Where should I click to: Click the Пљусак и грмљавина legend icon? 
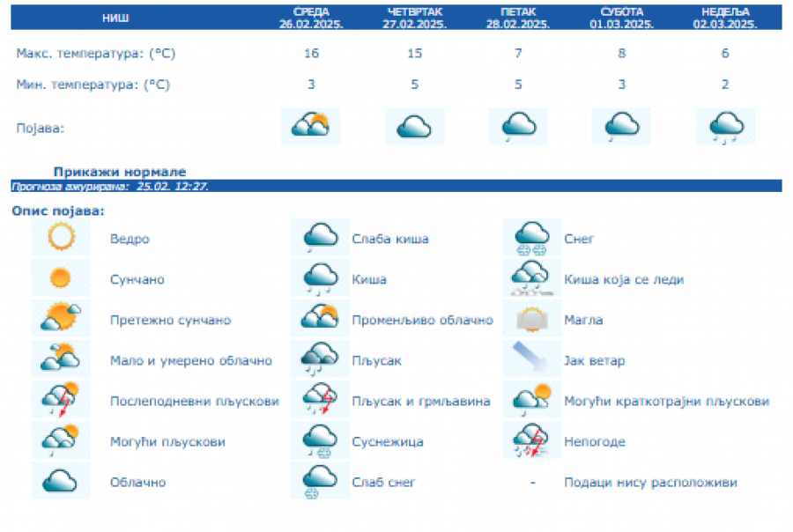coord(320,401)
